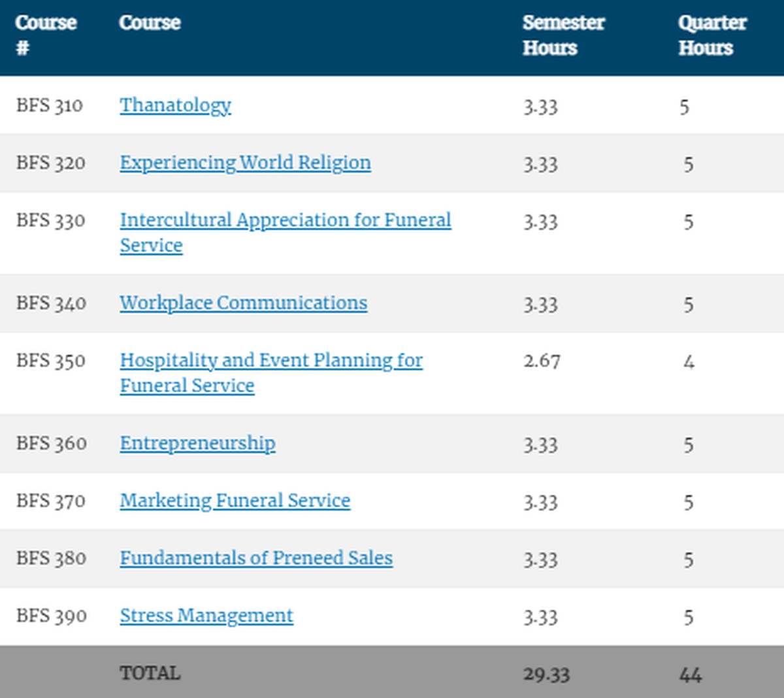Click the 2.67 semester hours value
Screen dimensions: 784x698
(x=542, y=361)
